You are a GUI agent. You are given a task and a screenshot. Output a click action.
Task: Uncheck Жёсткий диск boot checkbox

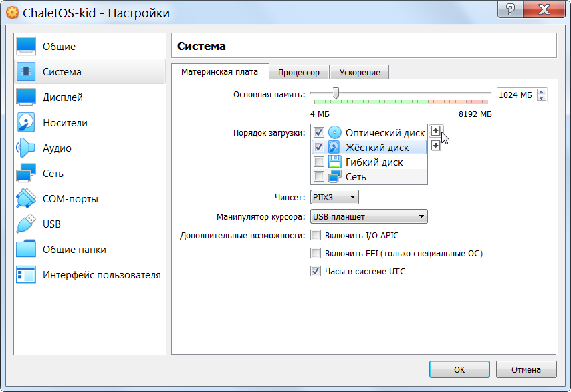pyautogui.click(x=319, y=148)
